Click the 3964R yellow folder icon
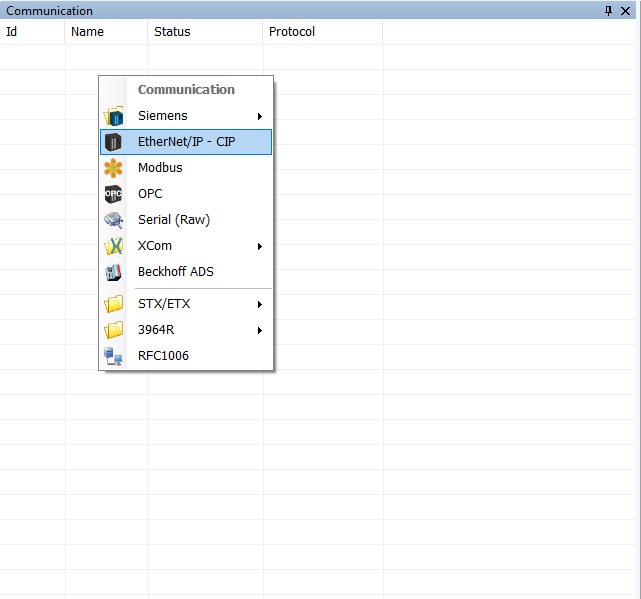 pos(113,330)
